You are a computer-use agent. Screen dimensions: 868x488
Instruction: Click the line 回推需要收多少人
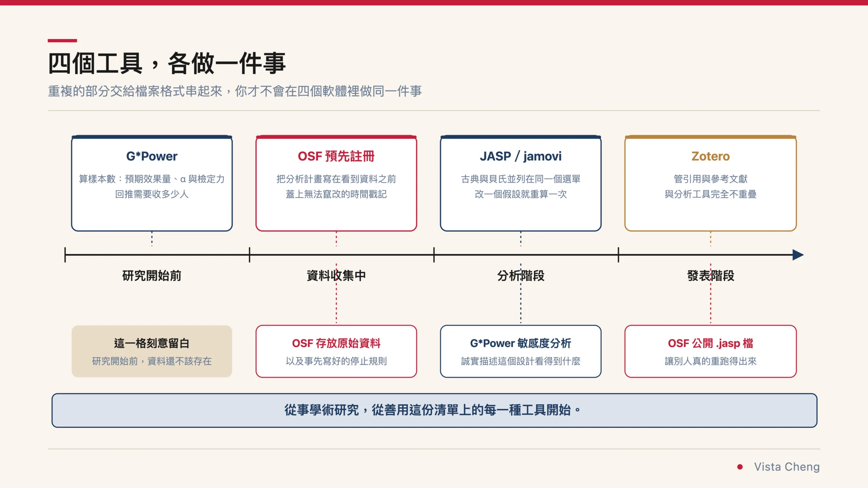152,194
